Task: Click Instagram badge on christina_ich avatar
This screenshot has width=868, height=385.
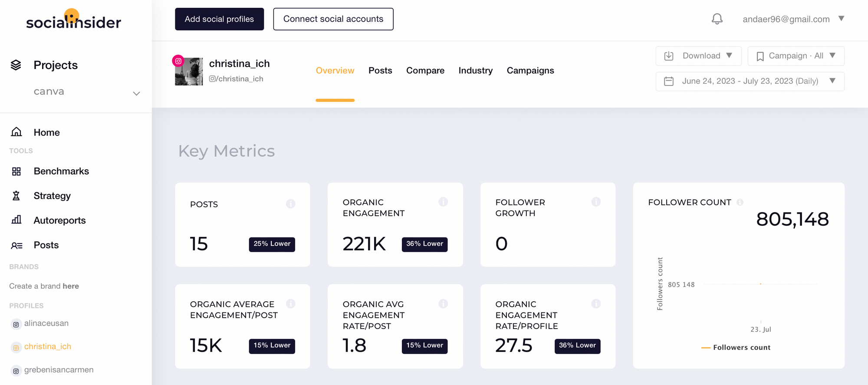Action: tap(178, 61)
